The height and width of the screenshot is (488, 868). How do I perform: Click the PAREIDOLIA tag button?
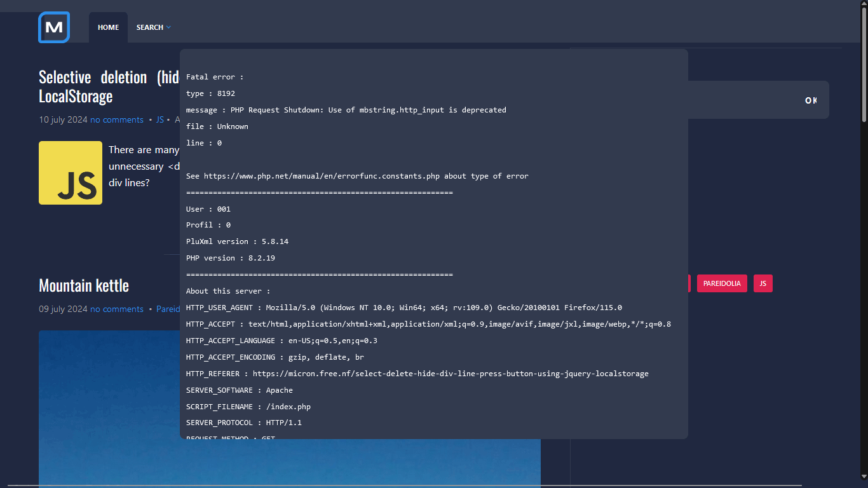pos(722,283)
